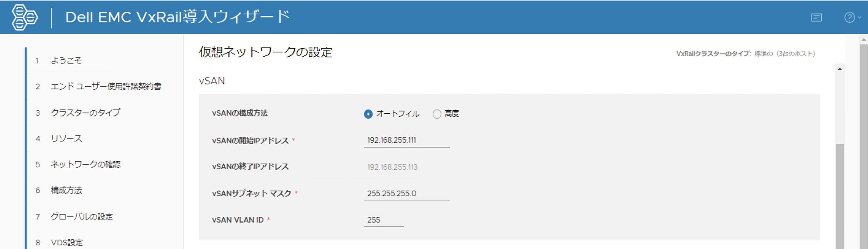The height and width of the screenshot is (249, 868).
Task: Go to step 7 グローバルの設定
Action: pyautogui.click(x=82, y=217)
